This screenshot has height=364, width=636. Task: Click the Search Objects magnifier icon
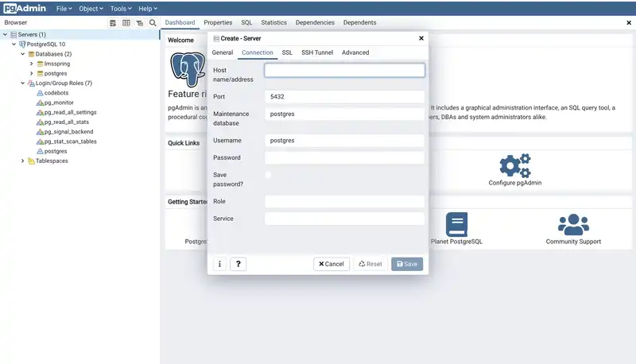[x=153, y=23]
